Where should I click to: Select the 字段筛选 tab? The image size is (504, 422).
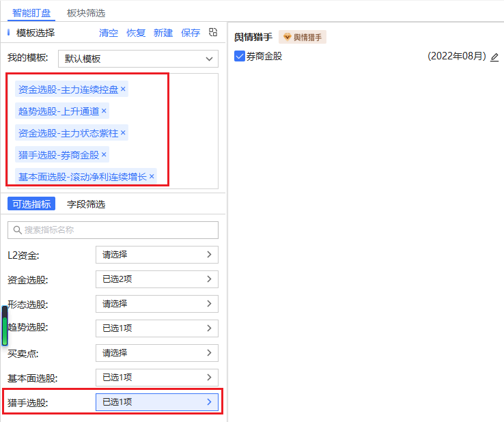(x=86, y=204)
